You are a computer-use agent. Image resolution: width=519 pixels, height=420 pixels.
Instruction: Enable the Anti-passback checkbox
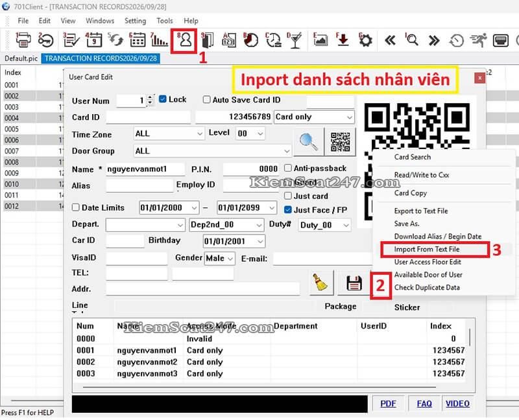pyautogui.click(x=288, y=168)
